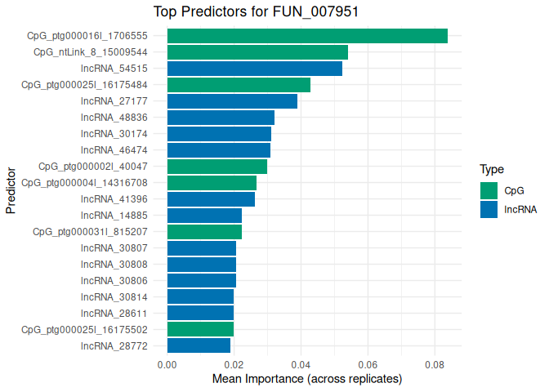Click the 'Type' legend title

pyautogui.click(x=491, y=170)
